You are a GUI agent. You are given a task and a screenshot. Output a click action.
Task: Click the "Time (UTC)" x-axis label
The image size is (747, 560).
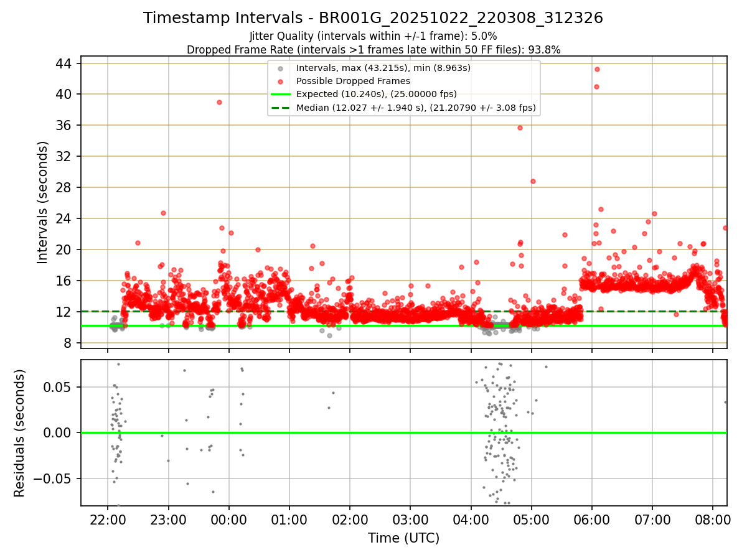coord(403,538)
